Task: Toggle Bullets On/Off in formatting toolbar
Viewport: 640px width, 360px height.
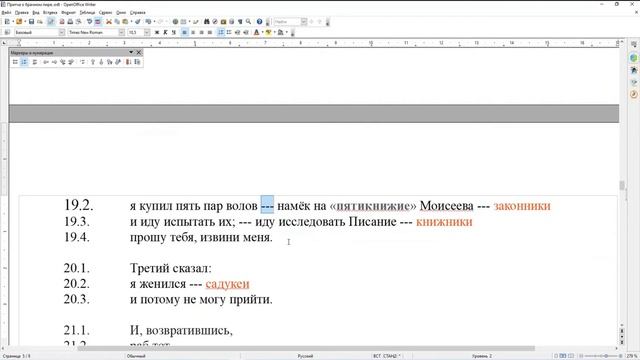Action: click(229, 32)
